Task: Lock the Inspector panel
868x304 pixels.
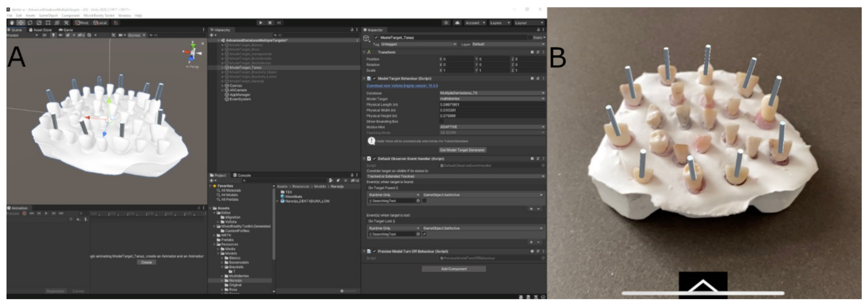Action: coord(538,30)
